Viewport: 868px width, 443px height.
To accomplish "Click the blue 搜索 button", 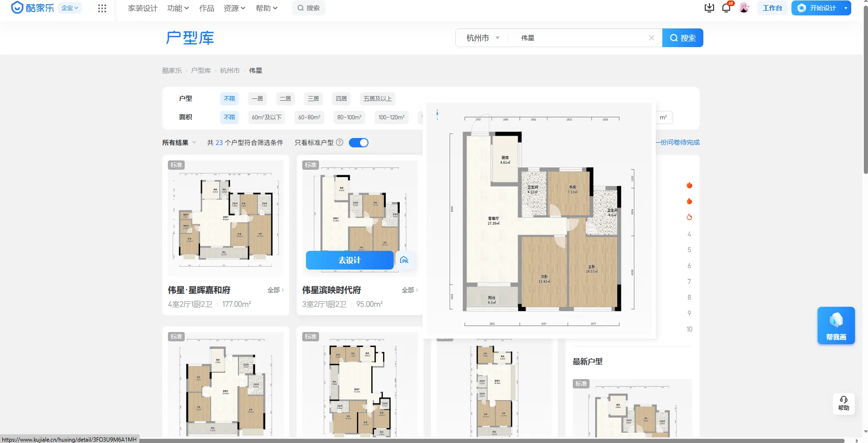I will click(683, 38).
